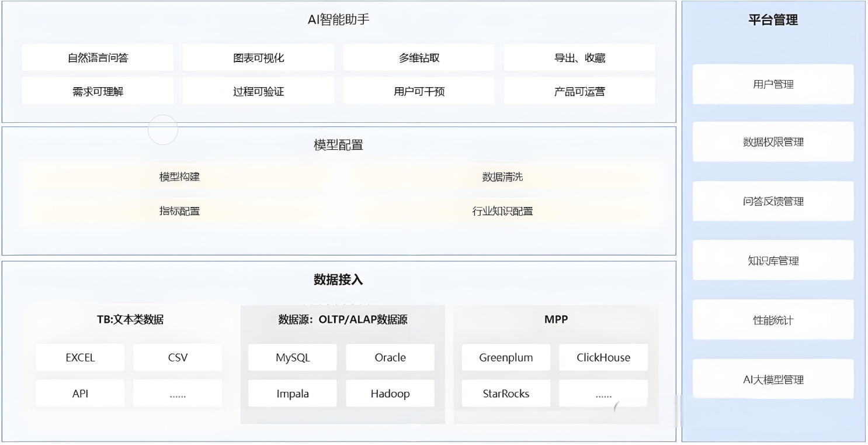Select 指标配置 in model configuration
The width and height of the screenshot is (868, 445).
point(180,211)
